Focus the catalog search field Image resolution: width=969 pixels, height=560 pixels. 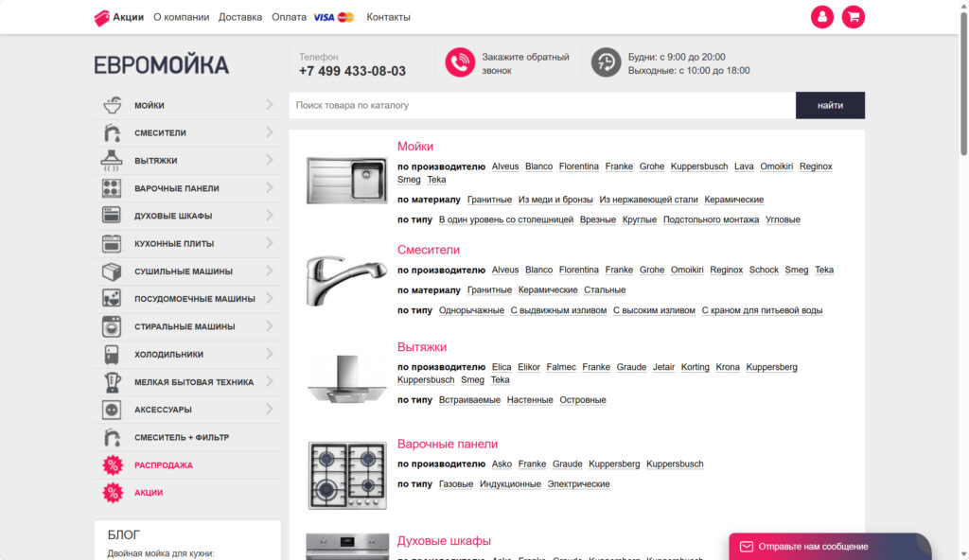pos(542,105)
